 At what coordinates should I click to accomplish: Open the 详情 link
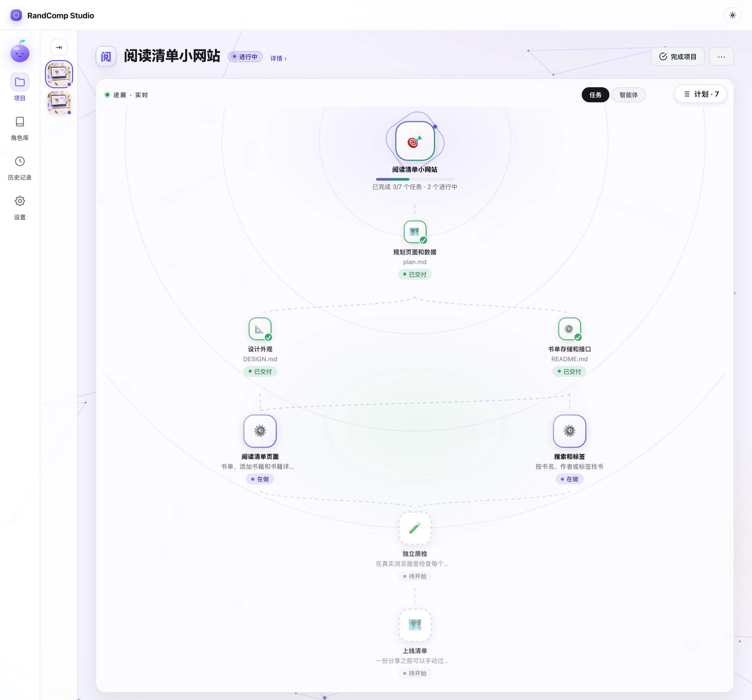(279, 58)
